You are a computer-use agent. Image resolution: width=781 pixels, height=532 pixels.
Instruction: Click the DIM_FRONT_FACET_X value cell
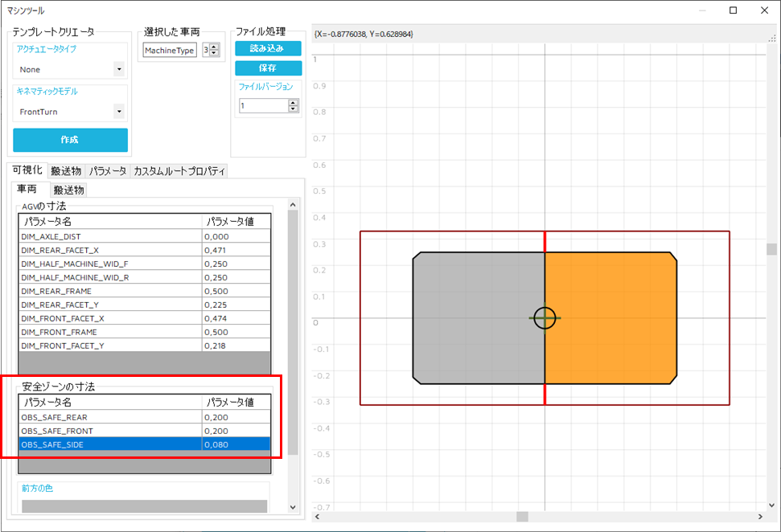(x=236, y=318)
